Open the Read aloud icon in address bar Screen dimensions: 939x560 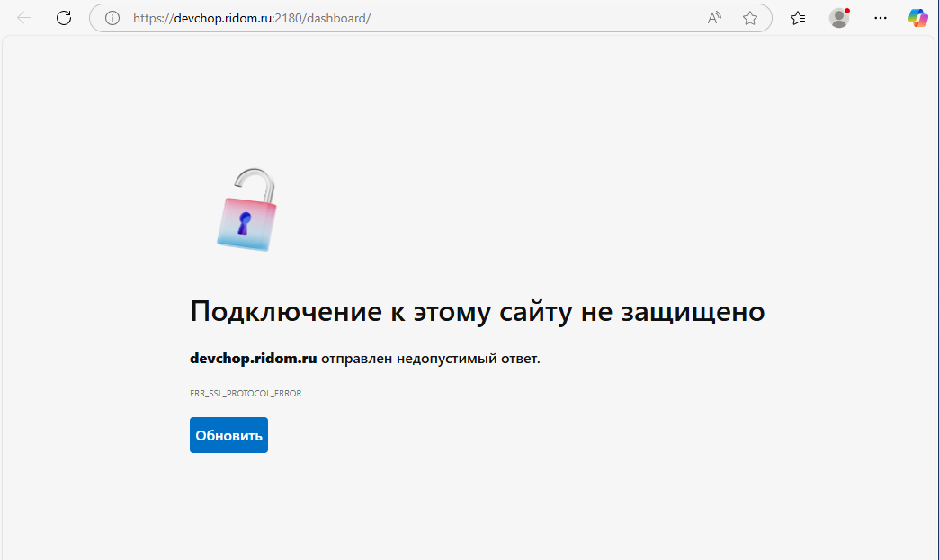pos(715,18)
